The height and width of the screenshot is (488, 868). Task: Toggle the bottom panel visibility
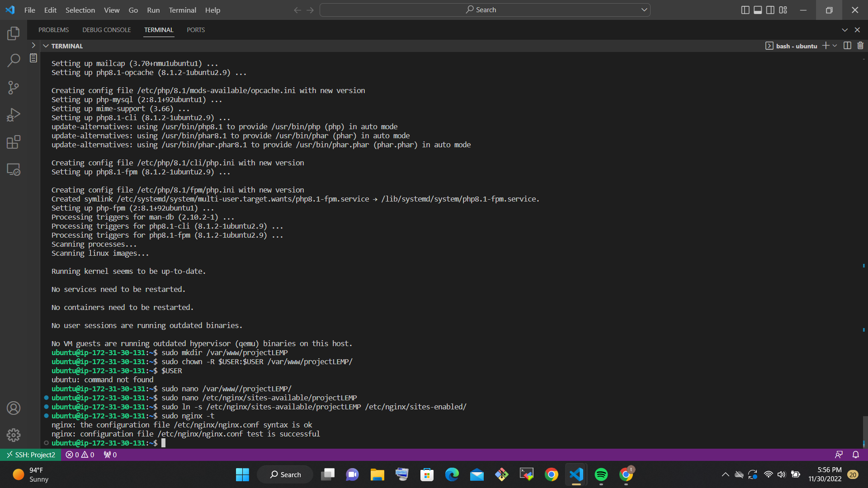(x=758, y=10)
